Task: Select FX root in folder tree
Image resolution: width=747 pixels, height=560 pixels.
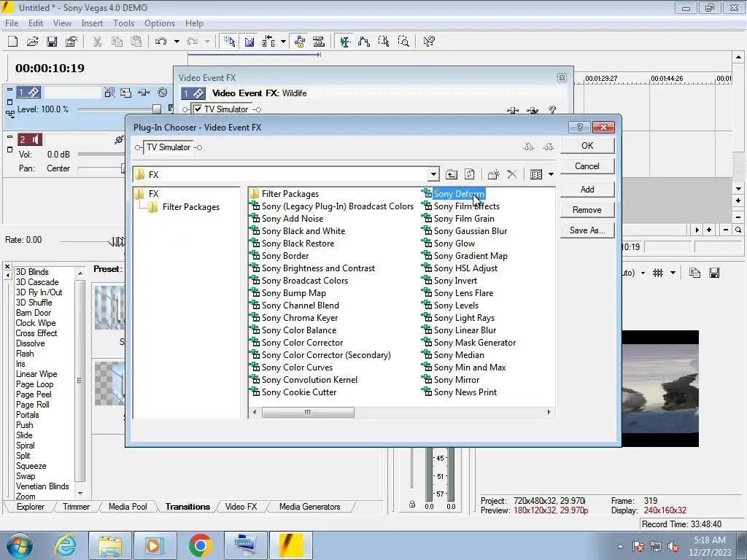Action: point(153,194)
